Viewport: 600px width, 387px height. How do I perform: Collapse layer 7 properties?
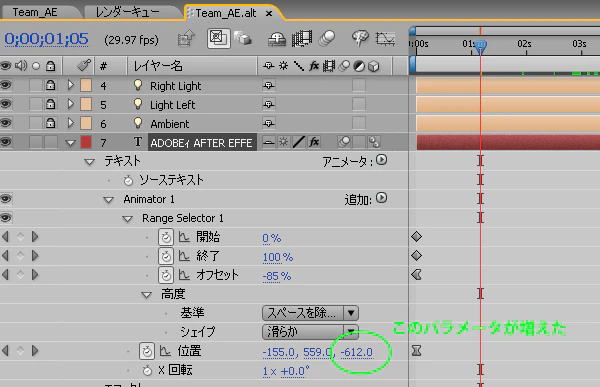point(70,143)
